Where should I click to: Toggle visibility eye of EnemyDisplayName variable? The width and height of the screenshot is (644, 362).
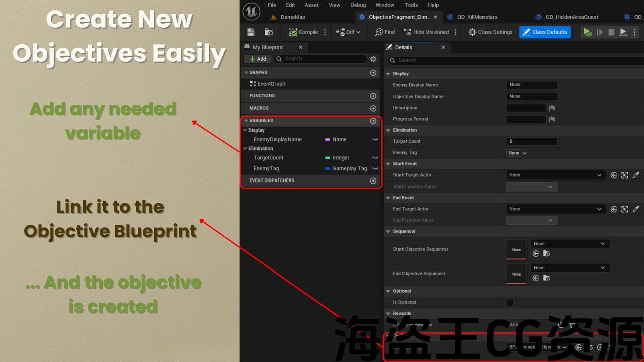[x=375, y=139]
